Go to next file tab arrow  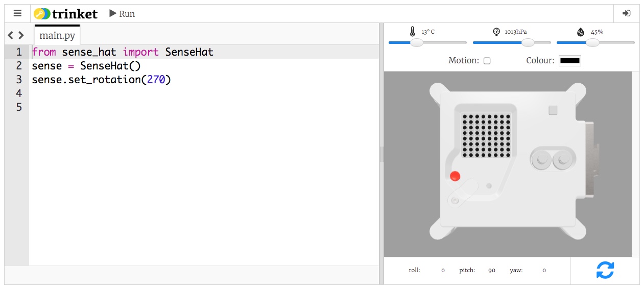click(21, 35)
